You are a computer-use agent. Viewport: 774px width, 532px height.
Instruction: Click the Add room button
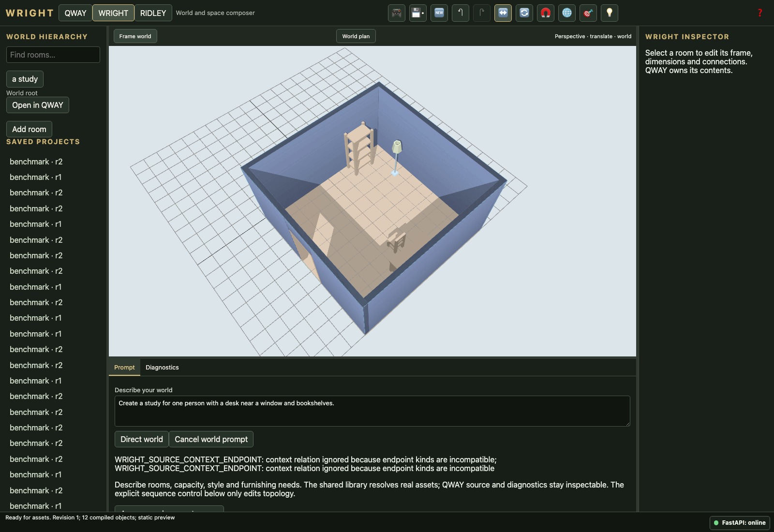point(29,129)
